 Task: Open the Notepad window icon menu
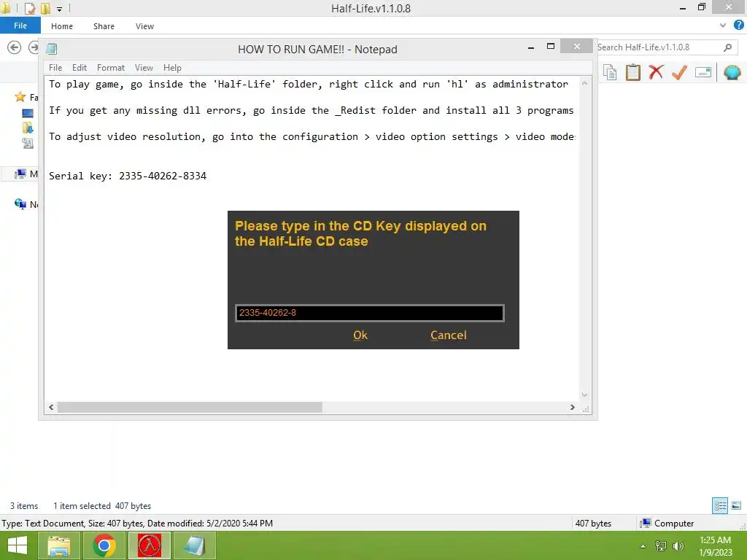pos(52,49)
